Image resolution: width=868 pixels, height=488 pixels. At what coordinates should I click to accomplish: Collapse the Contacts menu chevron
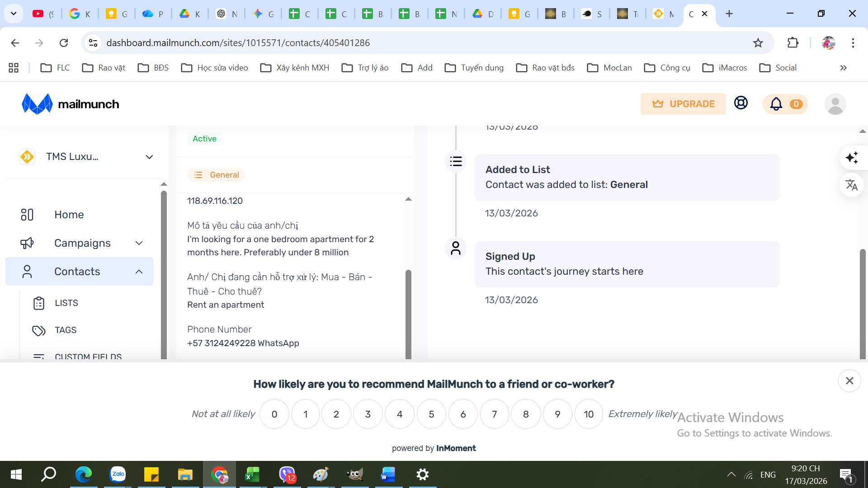pyautogui.click(x=139, y=272)
